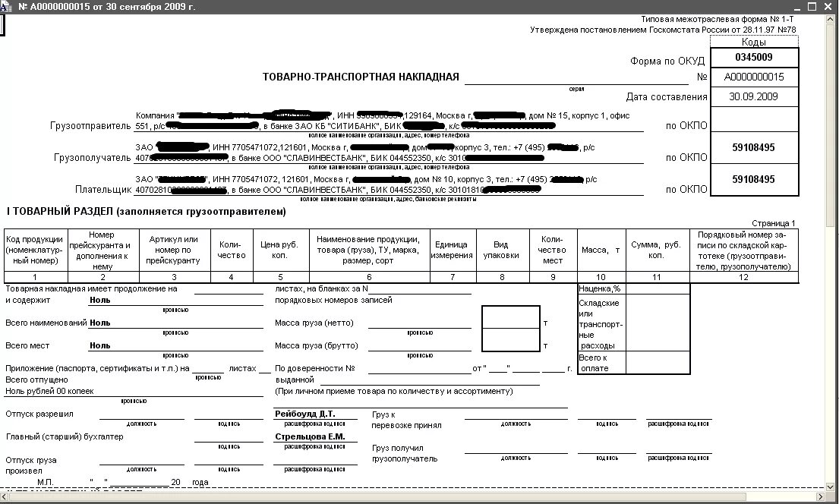Click the empty gross mass box

click(511, 340)
